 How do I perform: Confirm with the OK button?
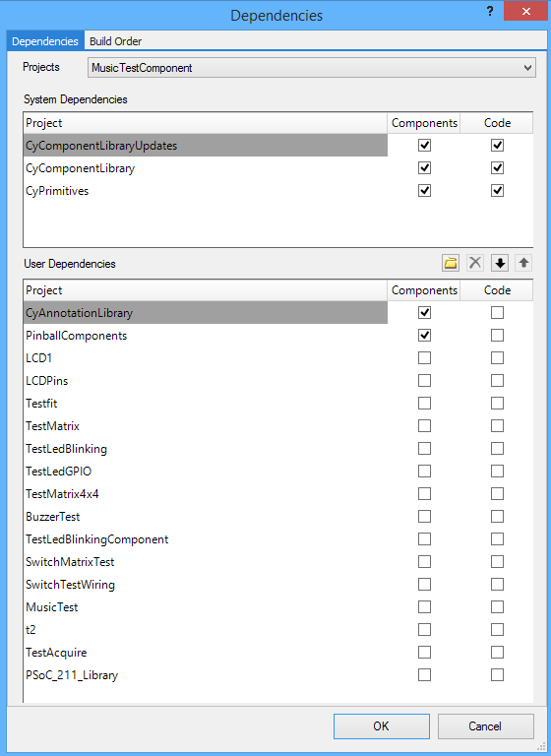click(382, 726)
